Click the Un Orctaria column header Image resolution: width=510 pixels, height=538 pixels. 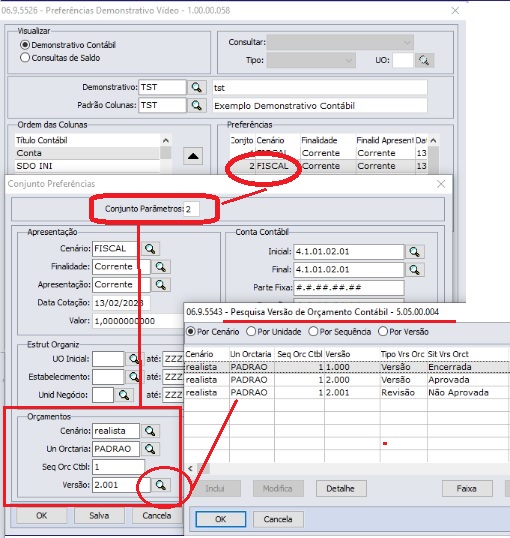click(x=252, y=354)
